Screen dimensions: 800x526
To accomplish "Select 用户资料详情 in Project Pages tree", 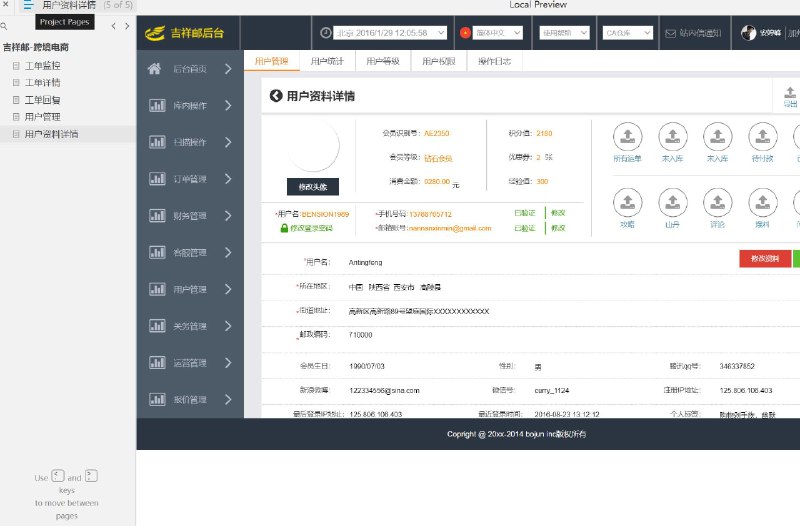I will point(51,134).
